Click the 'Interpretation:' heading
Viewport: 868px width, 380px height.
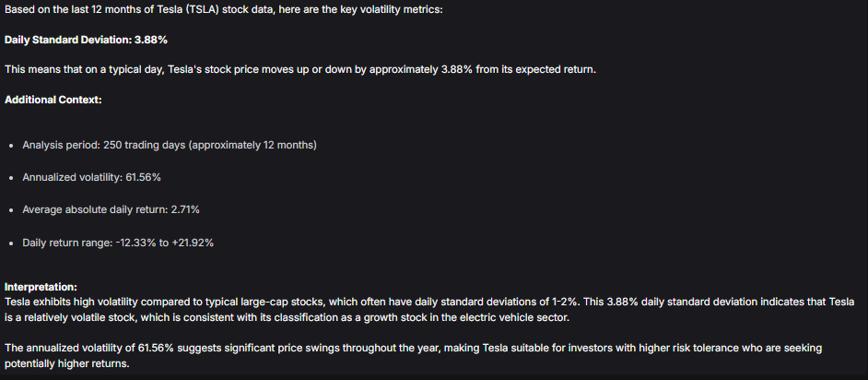coord(41,287)
